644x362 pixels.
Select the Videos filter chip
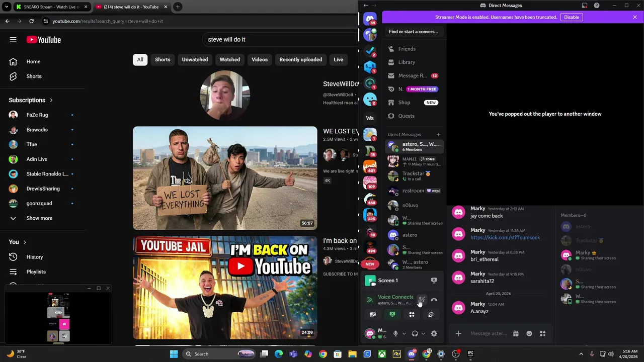(x=260, y=59)
